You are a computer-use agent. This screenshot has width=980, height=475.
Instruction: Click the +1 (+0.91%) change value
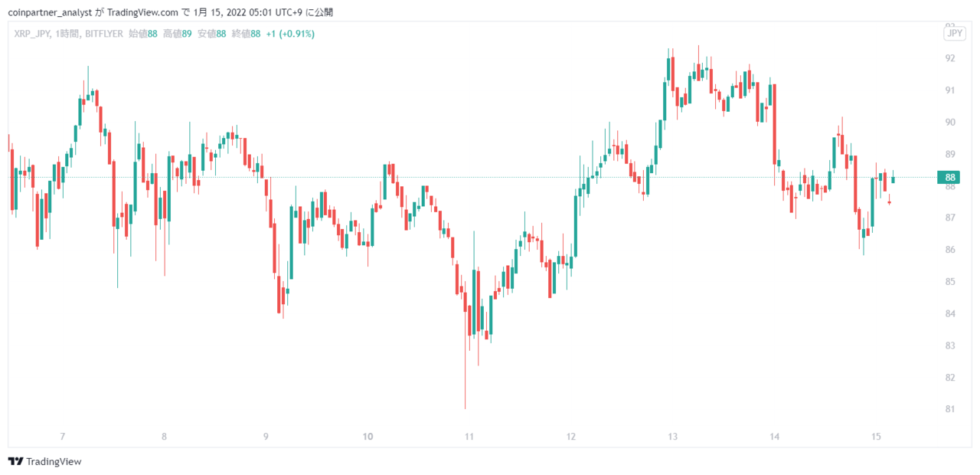[290, 34]
